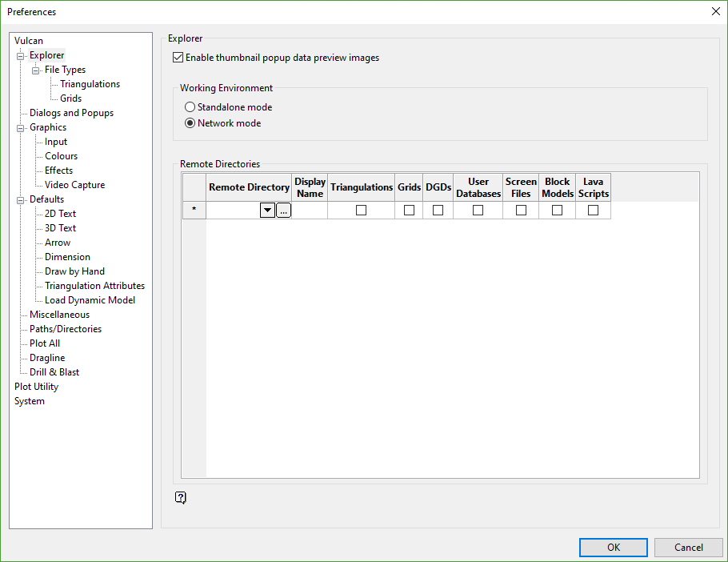Image resolution: width=728 pixels, height=562 pixels.
Task: Select the System tree item
Action: (30, 401)
